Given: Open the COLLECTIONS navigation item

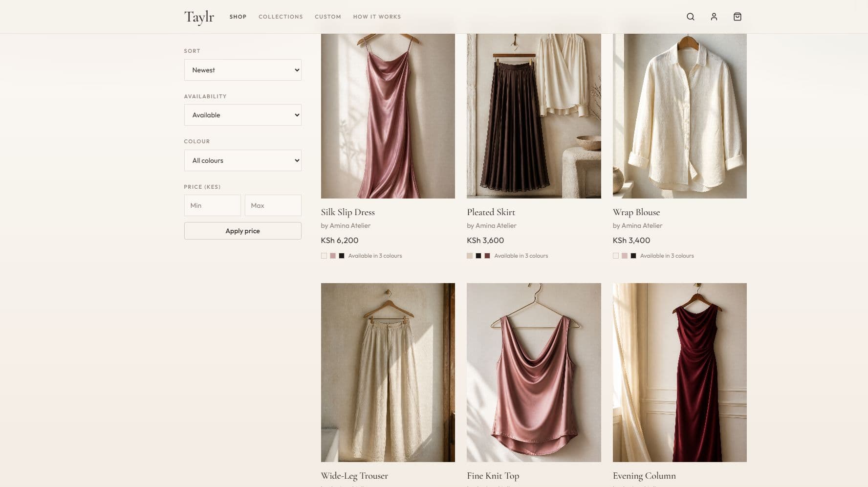Looking at the screenshot, I should point(281,17).
